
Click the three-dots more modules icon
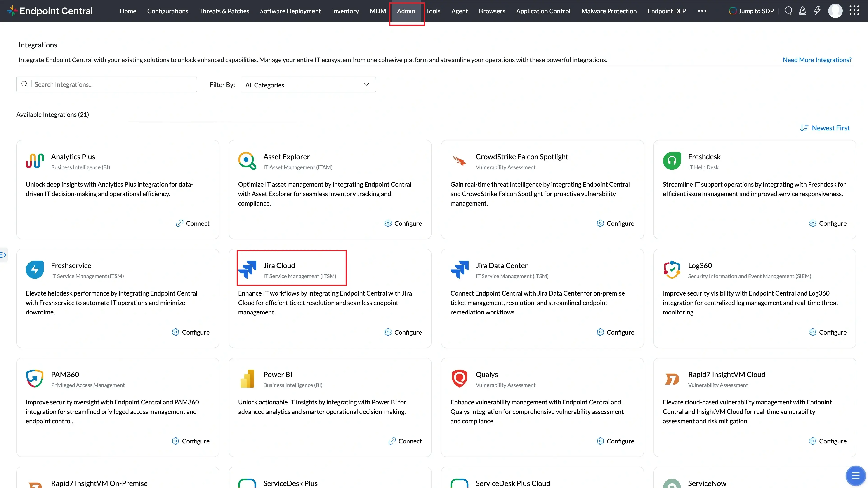702,11
